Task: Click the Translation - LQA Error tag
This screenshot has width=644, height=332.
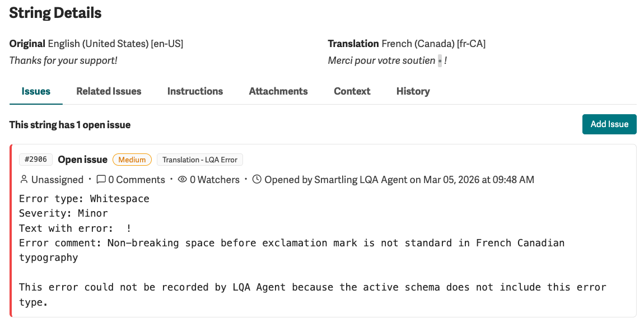Action: (200, 160)
